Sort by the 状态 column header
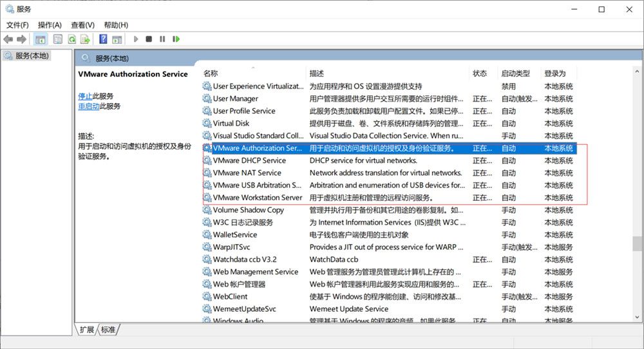Image resolution: width=644 pixels, height=349 pixels. [x=483, y=73]
